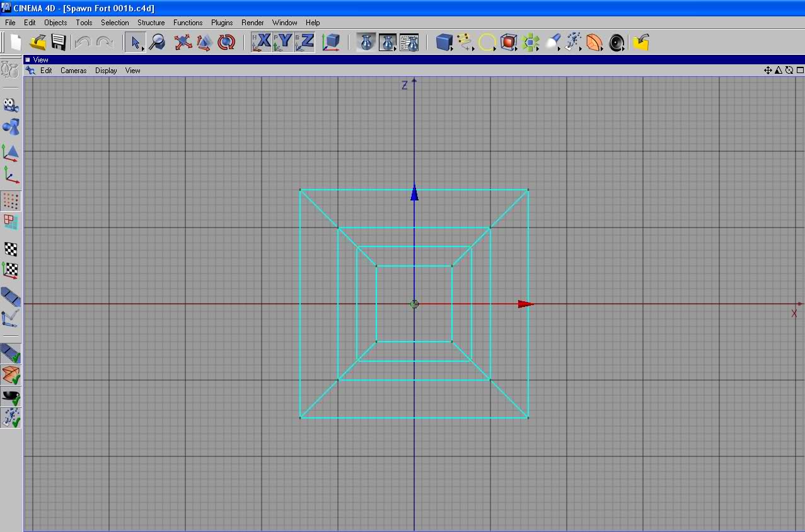
Task: Toggle the X axis lock
Action: [x=262, y=42]
